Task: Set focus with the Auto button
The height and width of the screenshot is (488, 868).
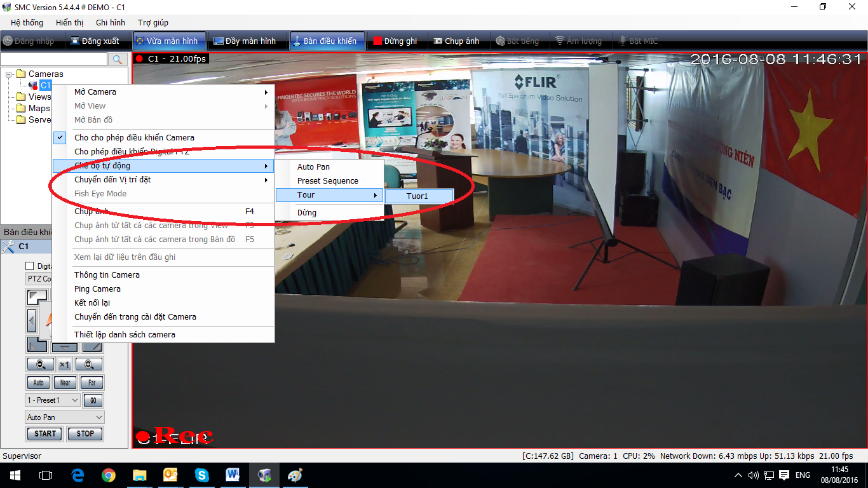Action: [x=38, y=383]
